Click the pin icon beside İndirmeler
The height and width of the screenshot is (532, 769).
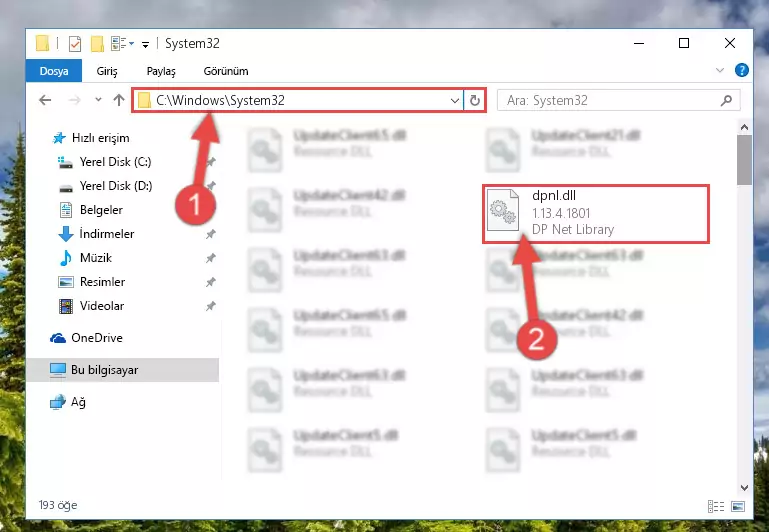coord(210,234)
